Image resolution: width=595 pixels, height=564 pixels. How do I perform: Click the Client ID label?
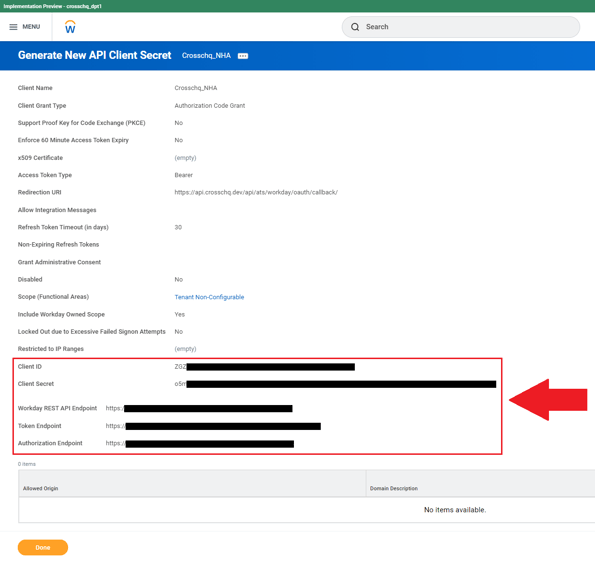point(30,367)
